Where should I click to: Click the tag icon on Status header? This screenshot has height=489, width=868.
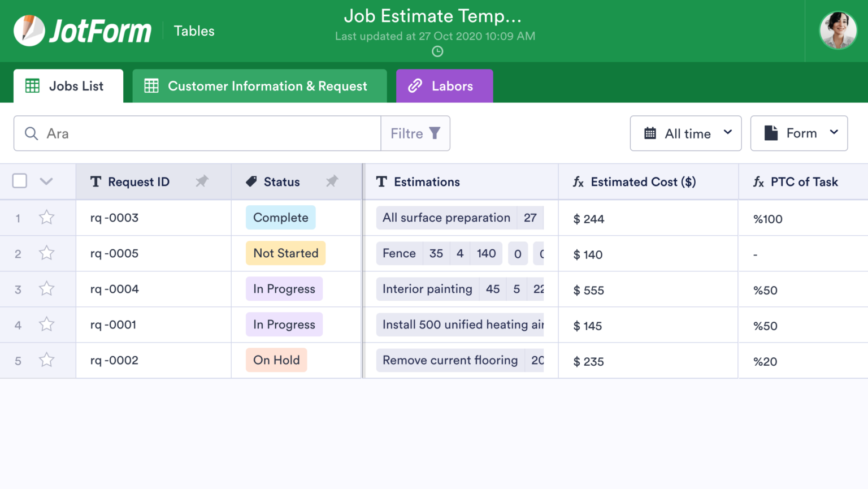[251, 181]
